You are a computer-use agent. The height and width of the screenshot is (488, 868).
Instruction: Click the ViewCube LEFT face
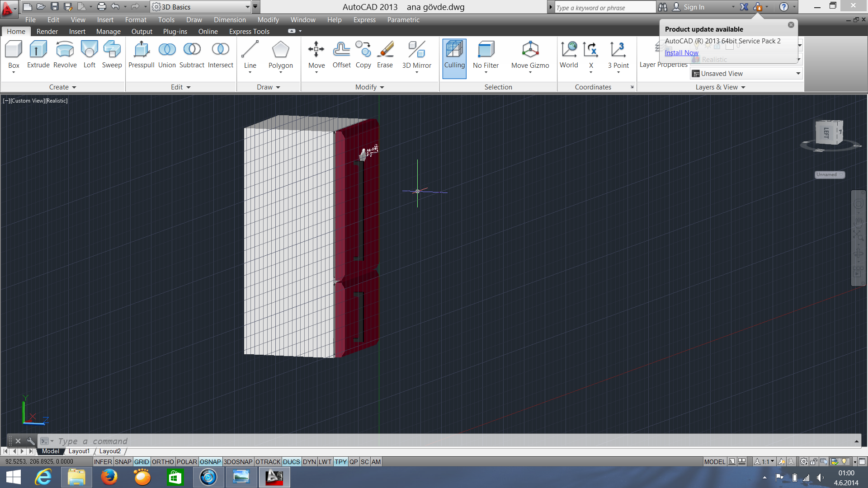(827, 132)
